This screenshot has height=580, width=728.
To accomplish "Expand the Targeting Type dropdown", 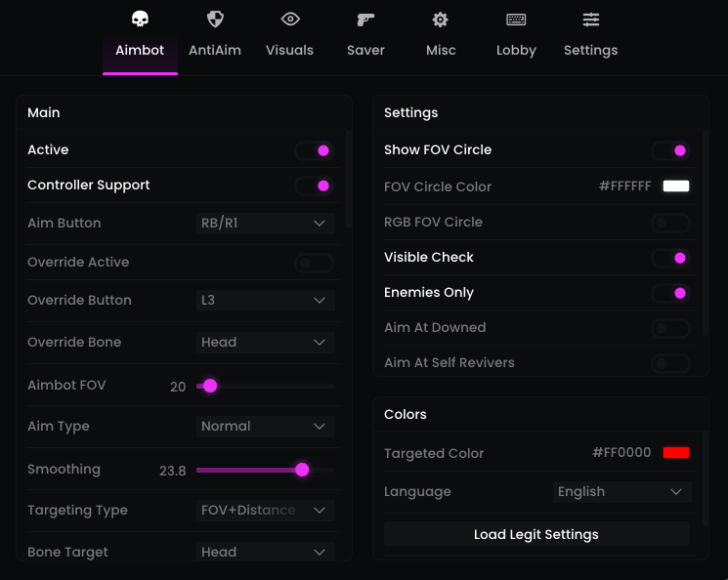I will point(266,511).
